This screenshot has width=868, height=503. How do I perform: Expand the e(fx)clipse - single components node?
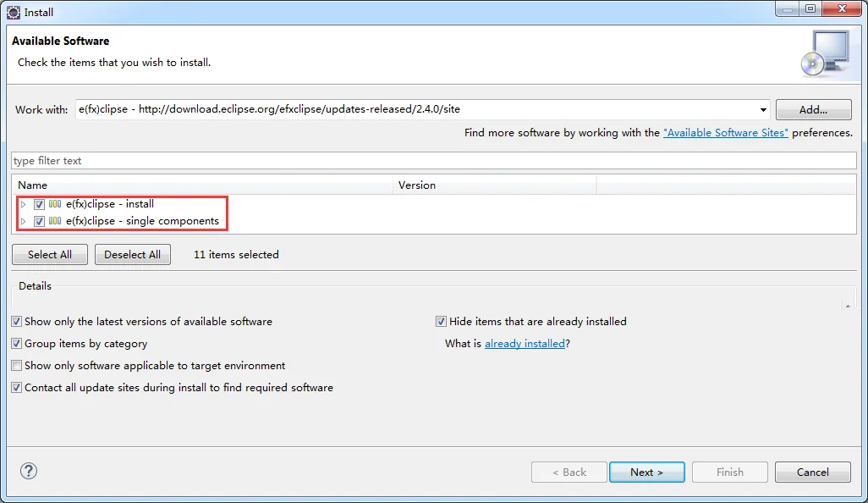(23, 221)
